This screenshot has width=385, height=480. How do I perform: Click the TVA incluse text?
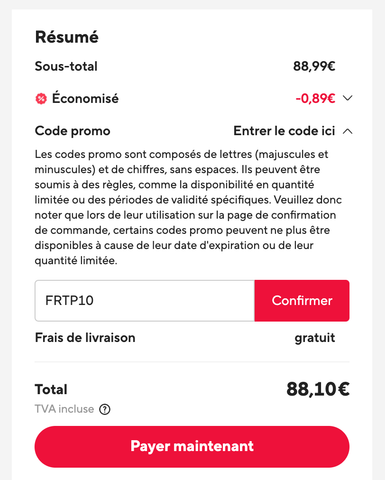coord(64,409)
